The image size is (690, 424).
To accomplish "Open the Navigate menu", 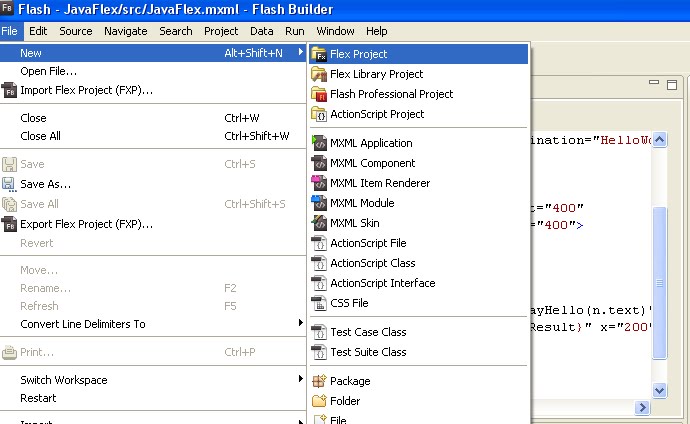I will coord(125,31).
